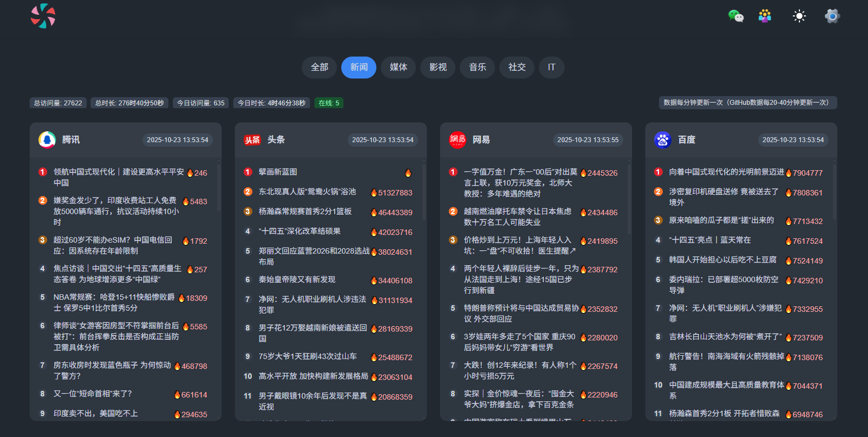Screen dimensions: 868x437
Task: Click the Toutiao red logo icon
Action: pos(252,140)
